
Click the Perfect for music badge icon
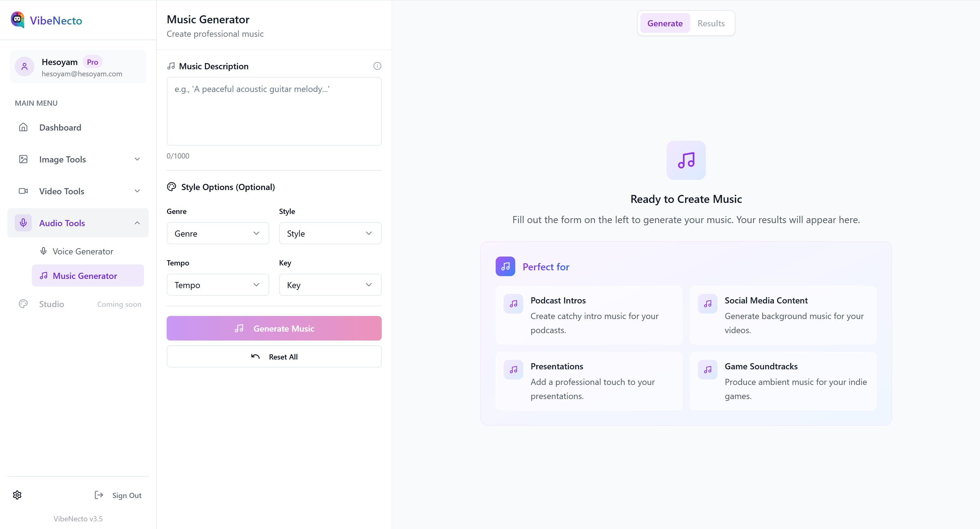point(505,266)
